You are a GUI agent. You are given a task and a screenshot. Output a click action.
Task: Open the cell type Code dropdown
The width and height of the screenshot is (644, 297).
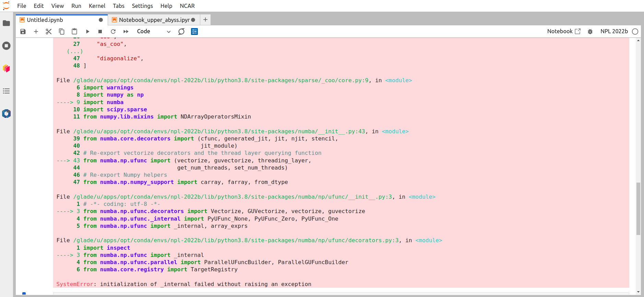click(x=154, y=32)
